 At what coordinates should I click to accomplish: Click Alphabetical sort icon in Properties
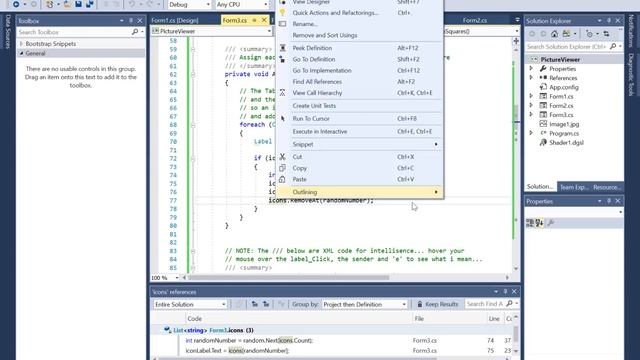[x=540, y=222]
